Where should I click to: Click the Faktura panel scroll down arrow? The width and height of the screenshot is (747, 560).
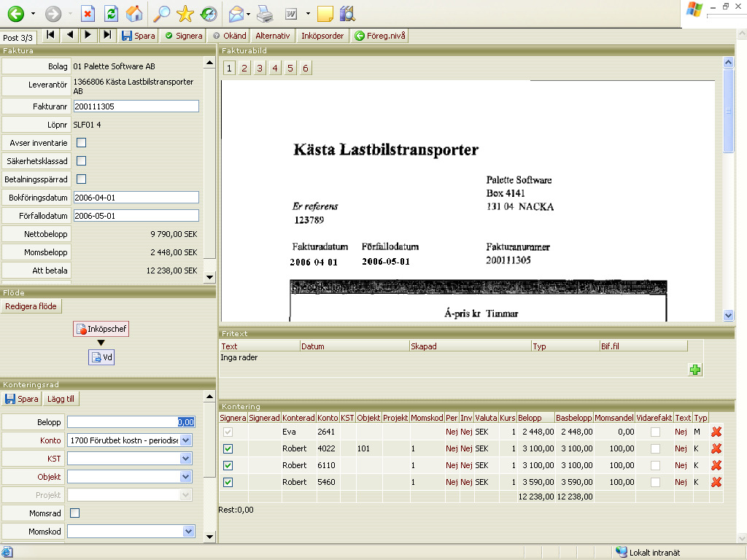click(x=209, y=276)
